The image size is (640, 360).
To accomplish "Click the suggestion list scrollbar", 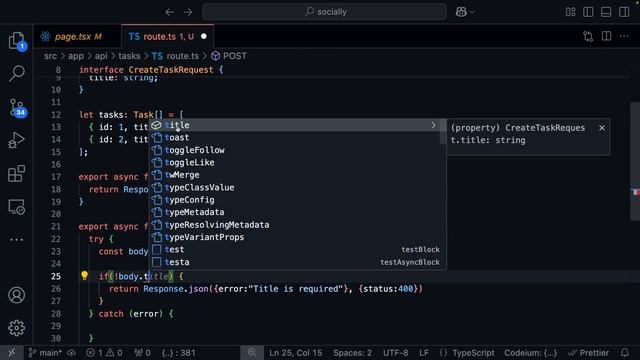I will 442,131.
